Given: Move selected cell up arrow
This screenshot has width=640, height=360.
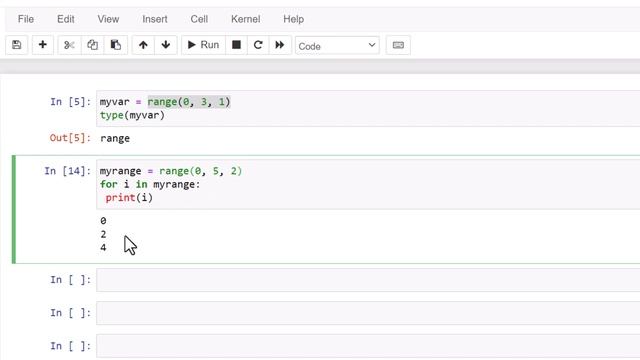Looking at the screenshot, I should (143, 45).
